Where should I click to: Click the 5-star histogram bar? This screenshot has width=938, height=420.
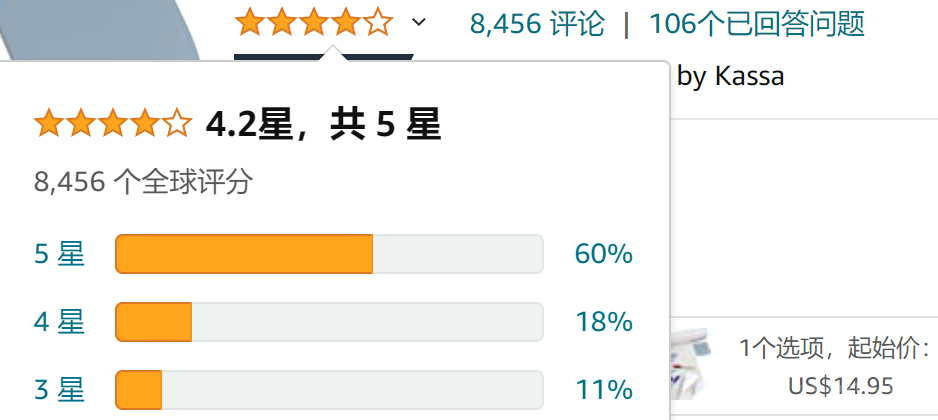(x=329, y=254)
